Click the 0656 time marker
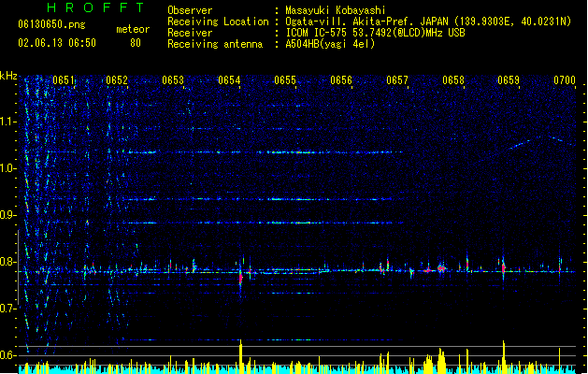 click(341, 80)
